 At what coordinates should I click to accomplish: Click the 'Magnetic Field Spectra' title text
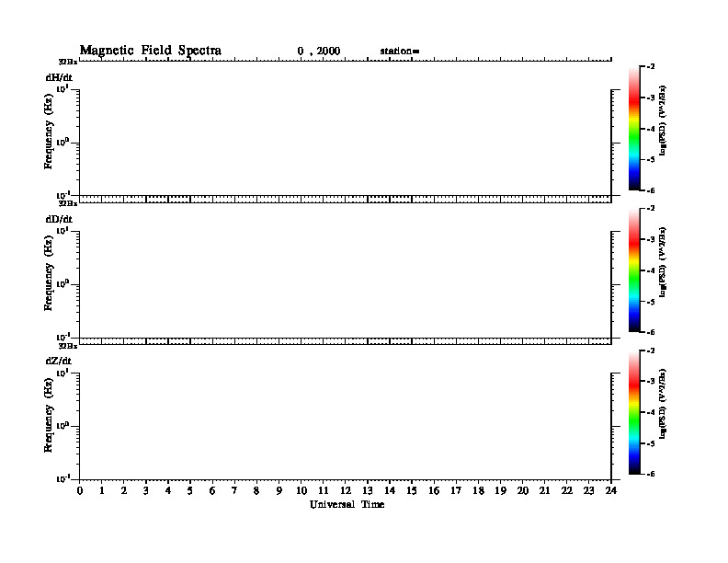tap(151, 51)
